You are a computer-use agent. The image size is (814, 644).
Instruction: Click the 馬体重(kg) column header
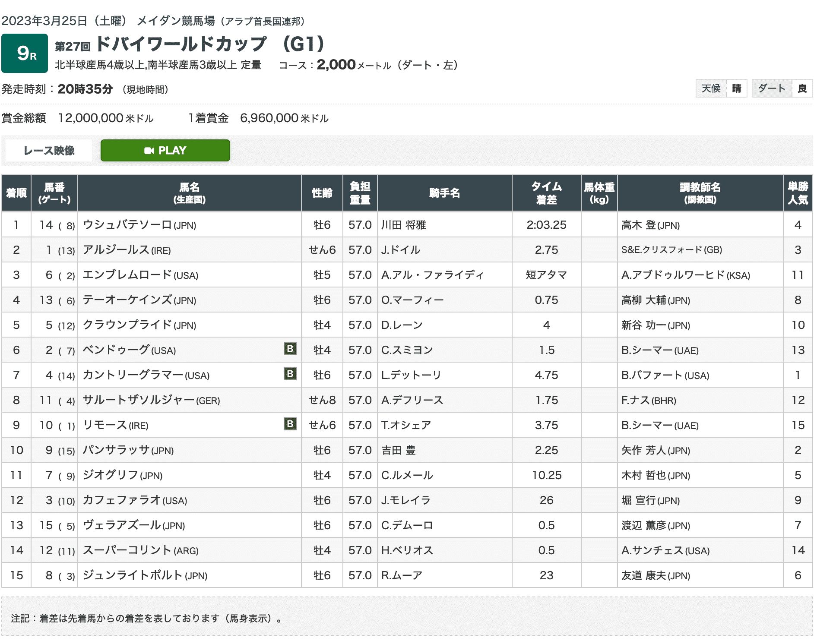(x=599, y=193)
